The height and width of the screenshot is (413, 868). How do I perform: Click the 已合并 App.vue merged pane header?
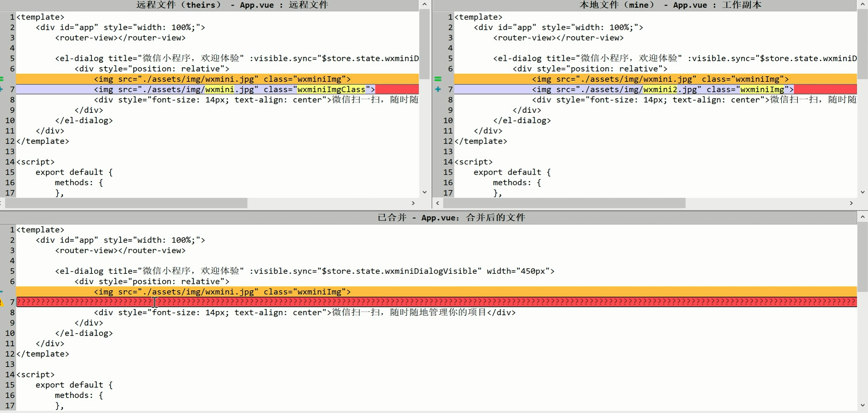451,217
